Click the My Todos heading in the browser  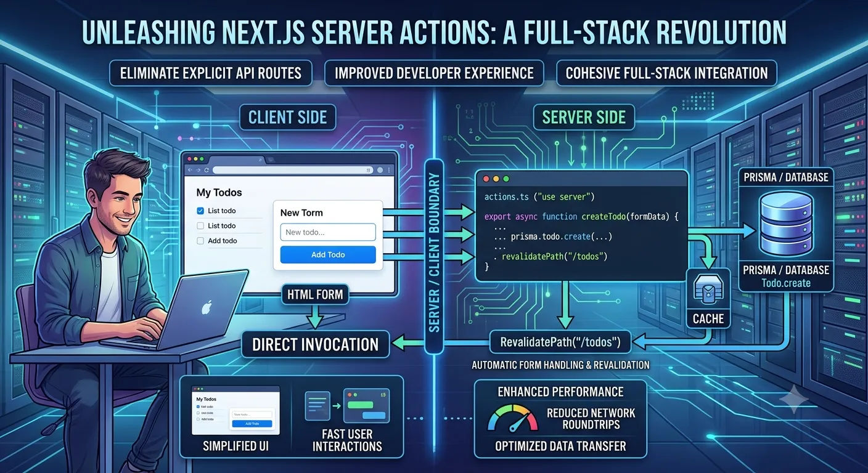(x=219, y=193)
